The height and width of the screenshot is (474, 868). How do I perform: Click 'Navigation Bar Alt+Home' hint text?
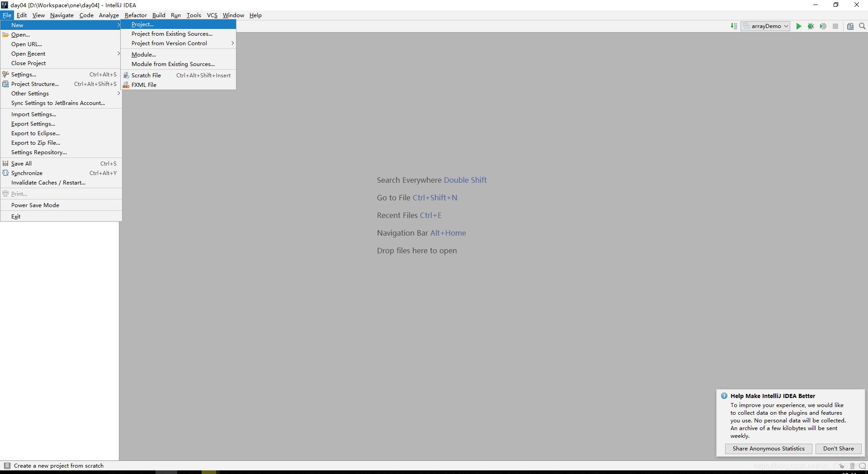tap(421, 233)
